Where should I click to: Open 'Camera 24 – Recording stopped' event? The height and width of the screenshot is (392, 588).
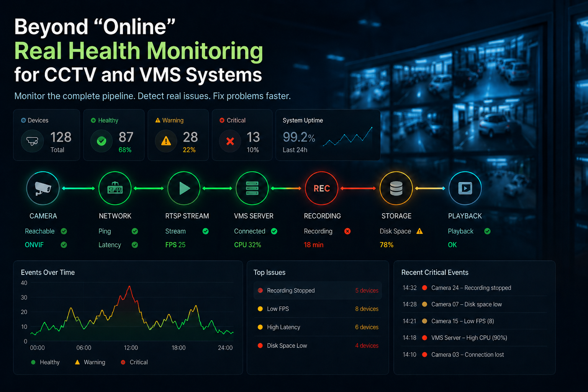tap(475, 288)
